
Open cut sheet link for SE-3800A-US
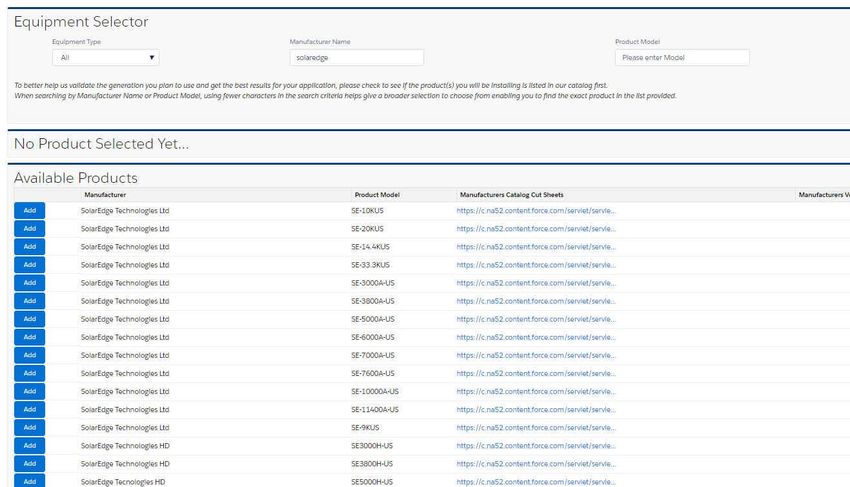[x=536, y=301]
